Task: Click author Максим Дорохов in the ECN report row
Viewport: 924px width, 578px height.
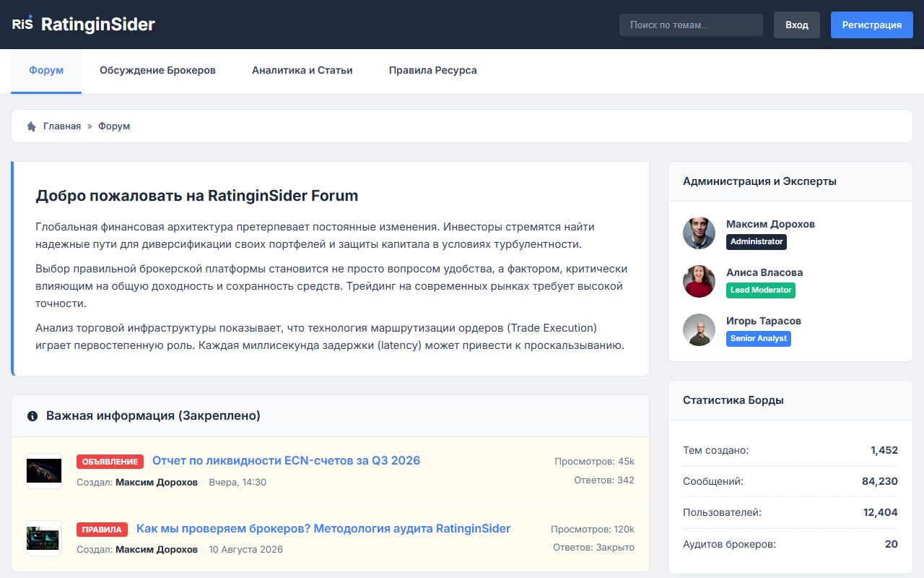Action: (157, 482)
